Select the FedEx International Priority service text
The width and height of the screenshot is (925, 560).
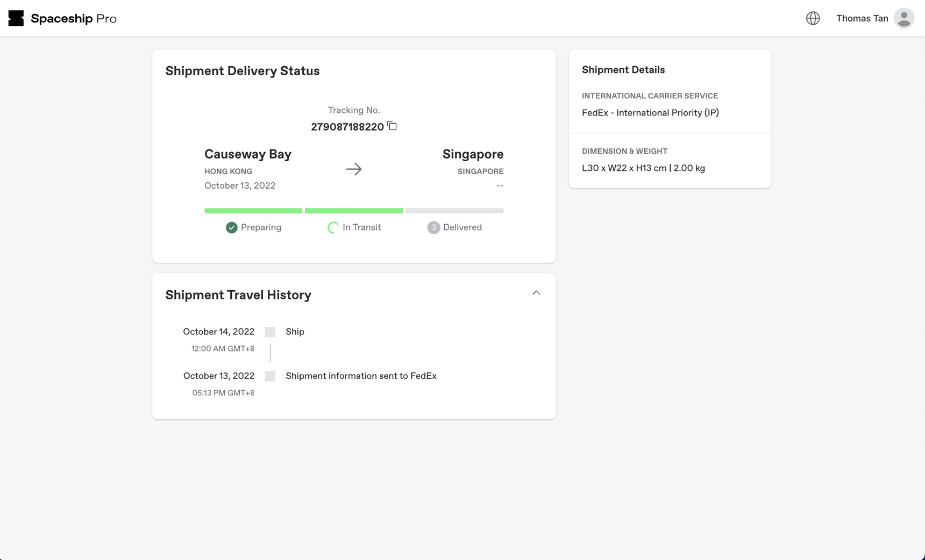coord(650,113)
